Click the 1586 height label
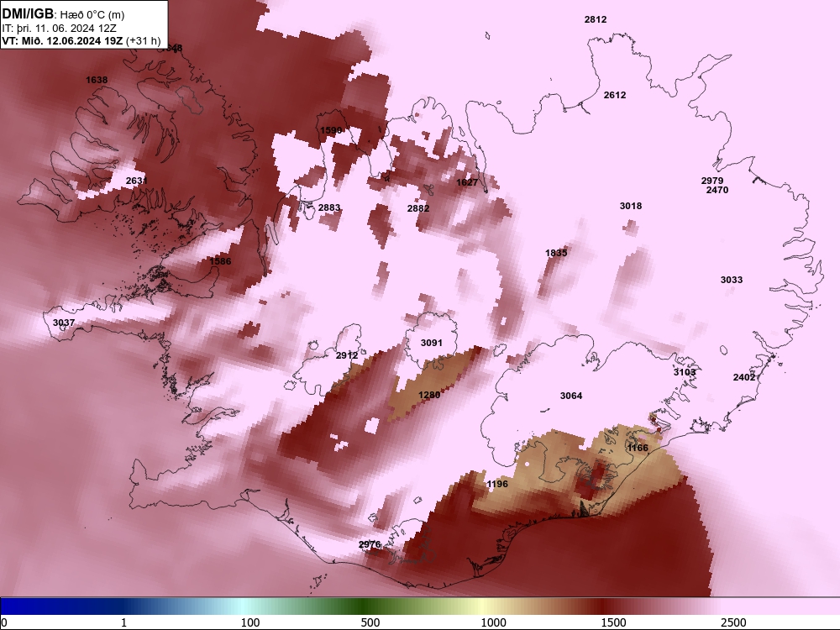This screenshot has width=840, height=630. click(x=220, y=261)
